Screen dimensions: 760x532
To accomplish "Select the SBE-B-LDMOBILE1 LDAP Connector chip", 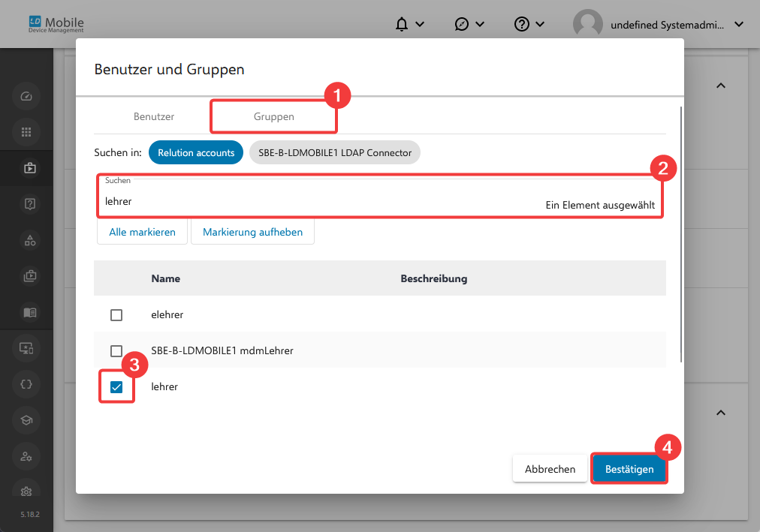I will tap(335, 152).
